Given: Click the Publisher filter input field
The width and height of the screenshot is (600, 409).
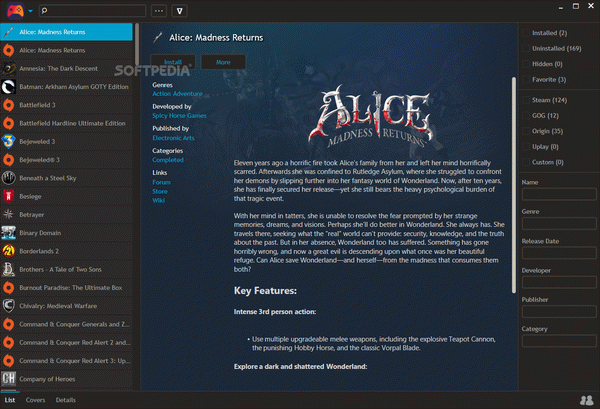Looking at the screenshot, I should (x=559, y=311).
